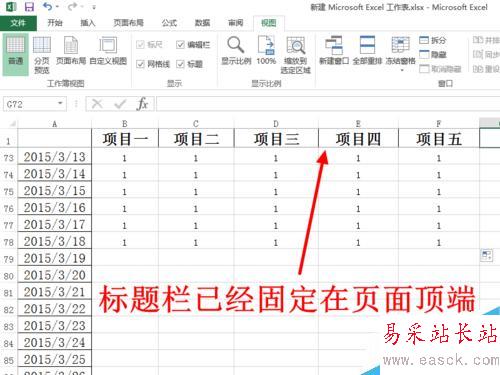
Task: Click 隐藏 hide window button
Action: pos(433,54)
